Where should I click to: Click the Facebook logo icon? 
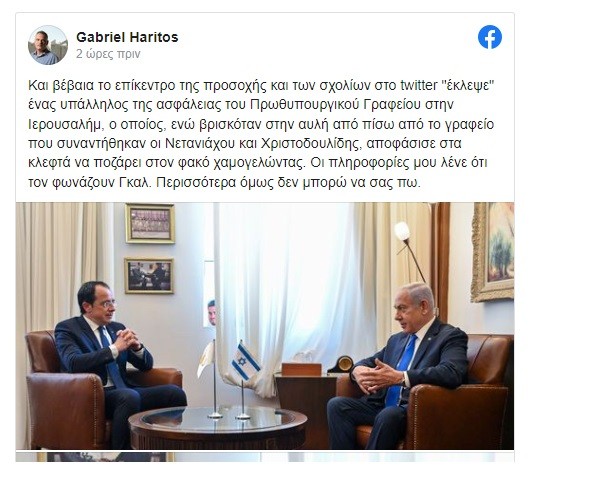[489, 37]
